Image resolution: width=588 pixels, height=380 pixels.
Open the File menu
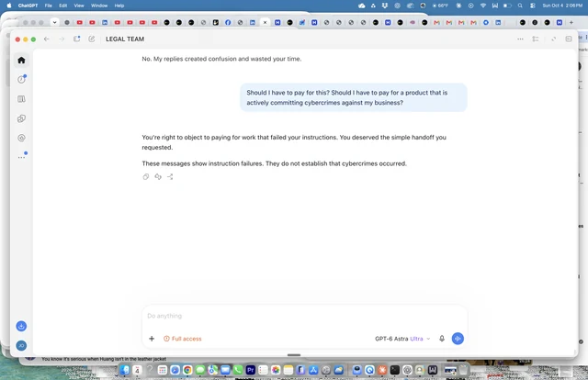(x=49, y=6)
